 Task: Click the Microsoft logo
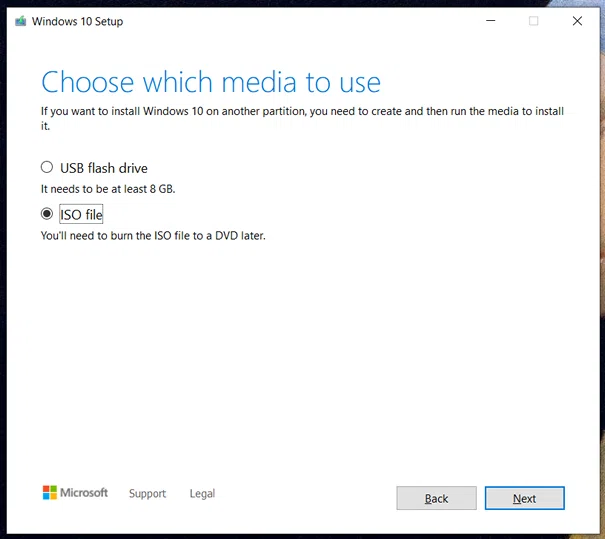tap(75, 493)
